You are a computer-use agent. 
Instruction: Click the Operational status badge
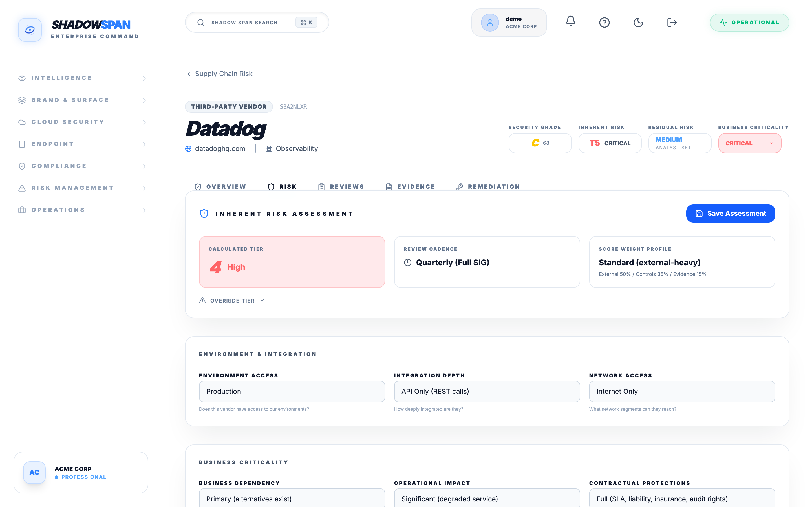[x=749, y=23]
